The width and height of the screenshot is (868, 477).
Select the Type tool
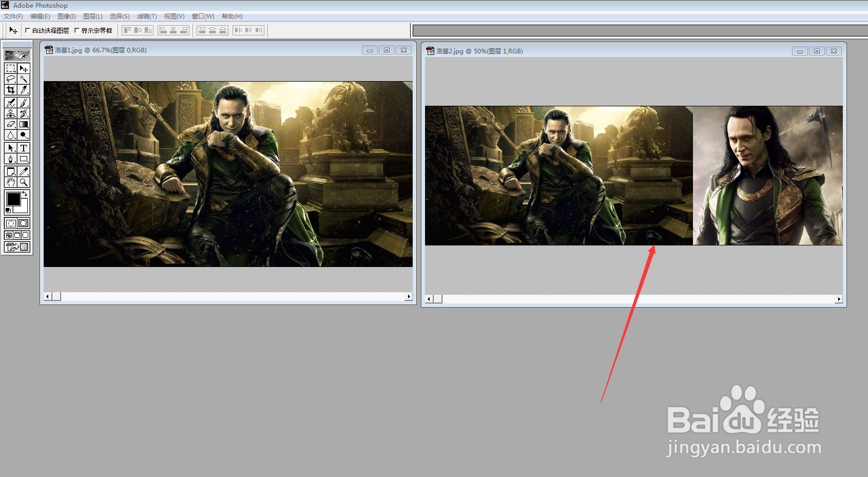(x=24, y=148)
